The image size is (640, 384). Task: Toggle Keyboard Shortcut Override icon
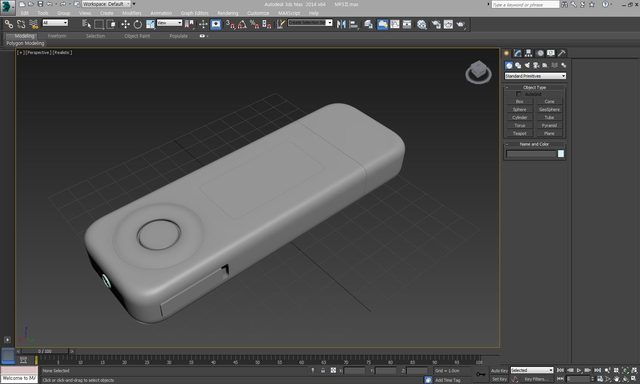pyautogui.click(x=216, y=24)
